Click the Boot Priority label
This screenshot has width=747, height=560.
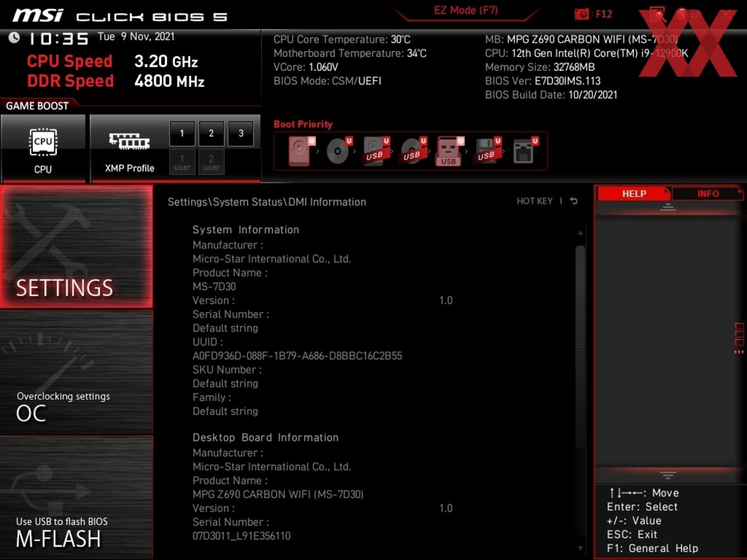point(303,124)
